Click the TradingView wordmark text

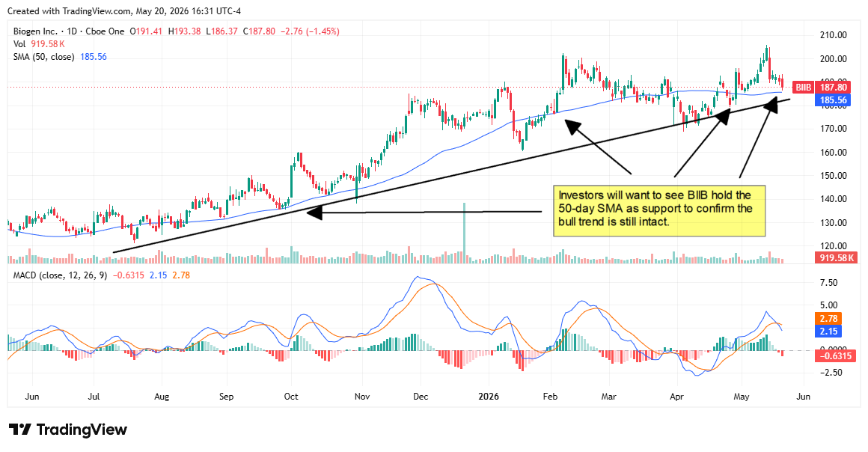(x=82, y=430)
